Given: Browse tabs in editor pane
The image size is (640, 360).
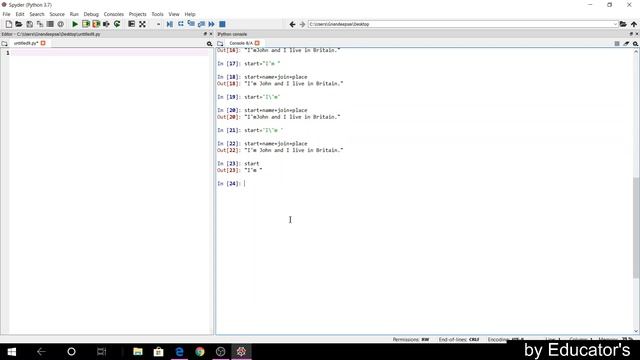Looking at the screenshot, I should [x=4, y=43].
